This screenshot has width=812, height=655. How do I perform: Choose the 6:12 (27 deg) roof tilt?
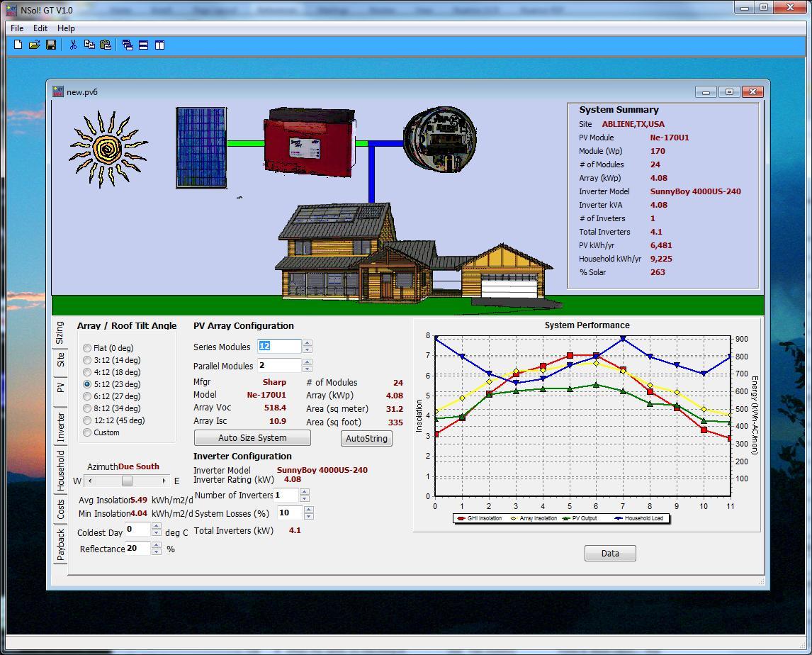pyautogui.click(x=87, y=396)
